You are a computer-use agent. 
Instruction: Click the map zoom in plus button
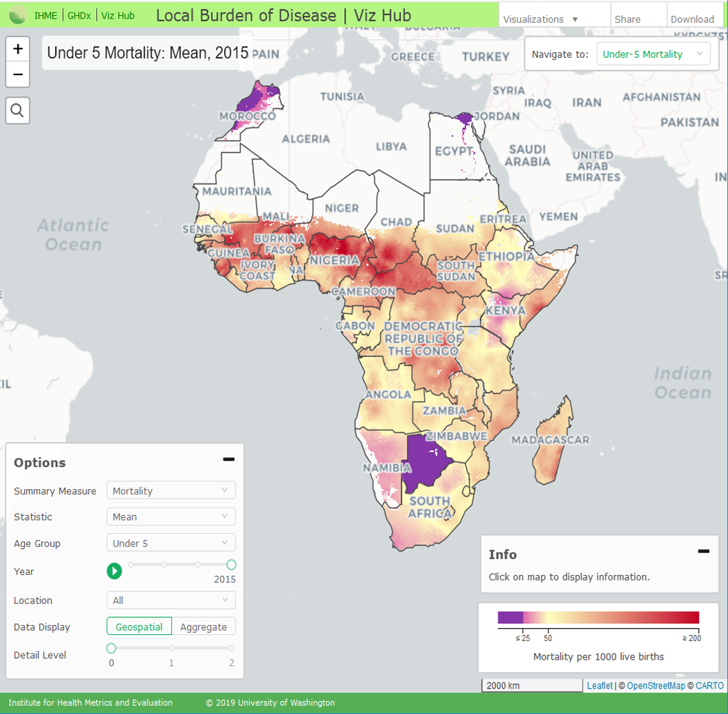18,50
